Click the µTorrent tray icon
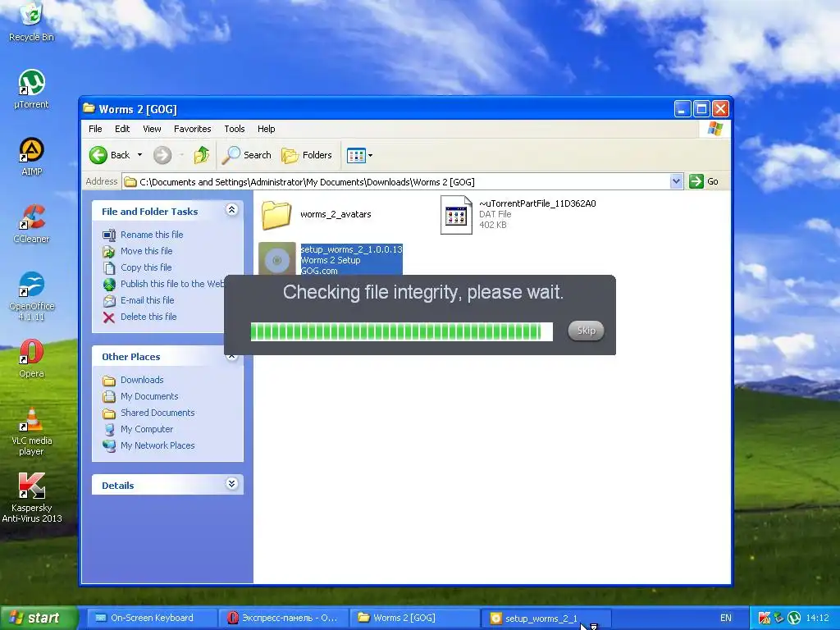Viewport: 840px width, 630px height. 794,619
